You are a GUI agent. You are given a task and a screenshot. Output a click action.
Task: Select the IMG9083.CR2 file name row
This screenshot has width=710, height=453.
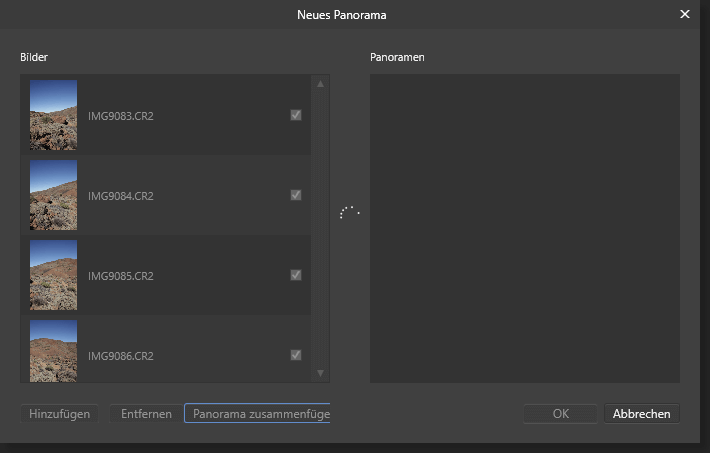tap(166, 115)
